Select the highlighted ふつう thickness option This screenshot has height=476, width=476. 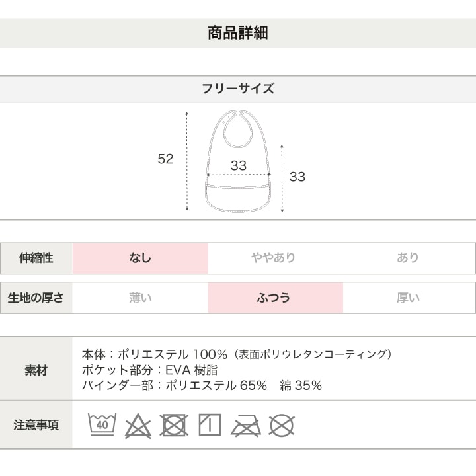(275, 297)
